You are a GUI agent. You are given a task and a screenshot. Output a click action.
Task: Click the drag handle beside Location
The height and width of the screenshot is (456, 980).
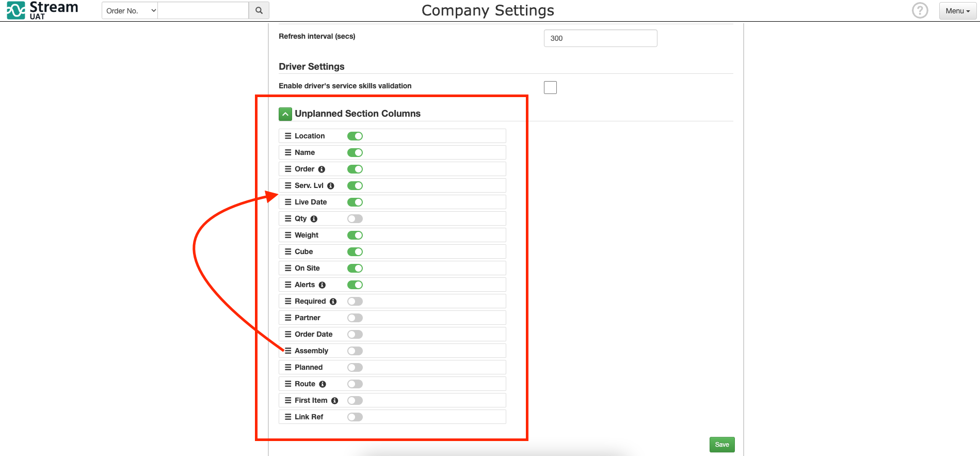click(x=288, y=135)
